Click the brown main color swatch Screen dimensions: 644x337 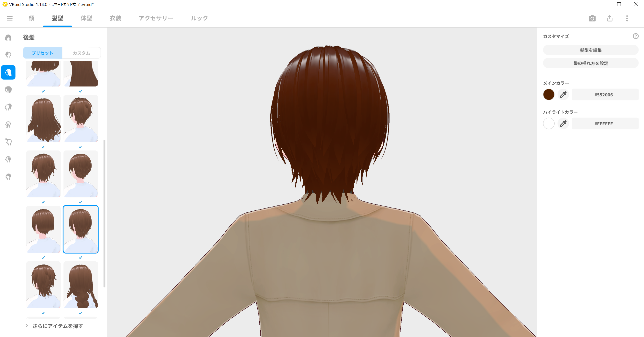[549, 94]
